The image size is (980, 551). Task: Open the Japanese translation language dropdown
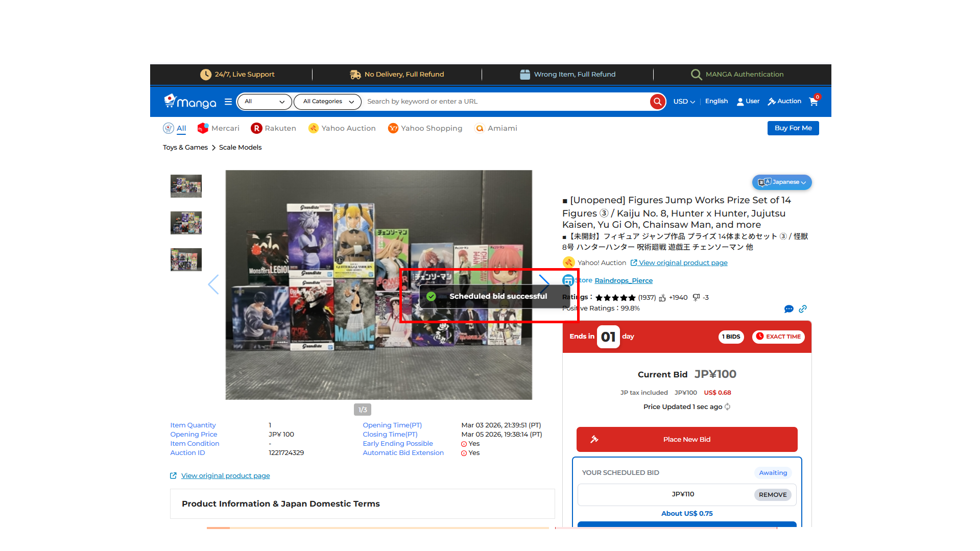(x=781, y=182)
